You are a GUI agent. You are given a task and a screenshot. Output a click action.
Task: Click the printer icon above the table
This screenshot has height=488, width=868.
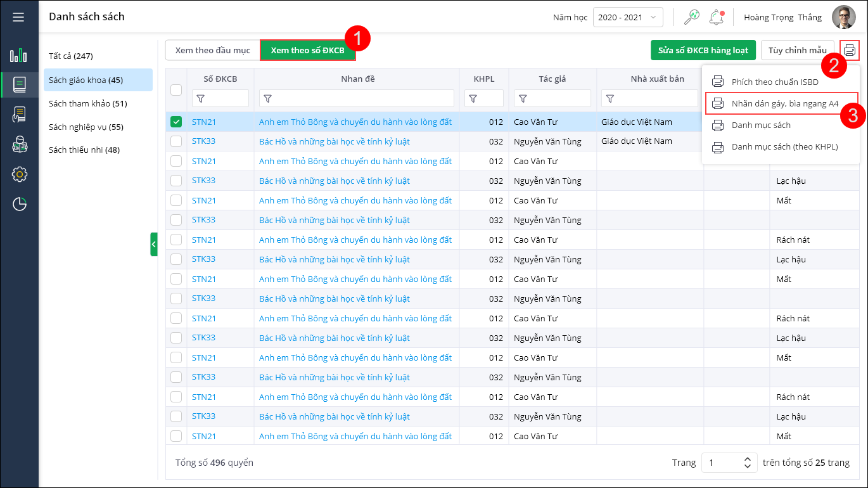pyautogui.click(x=850, y=50)
